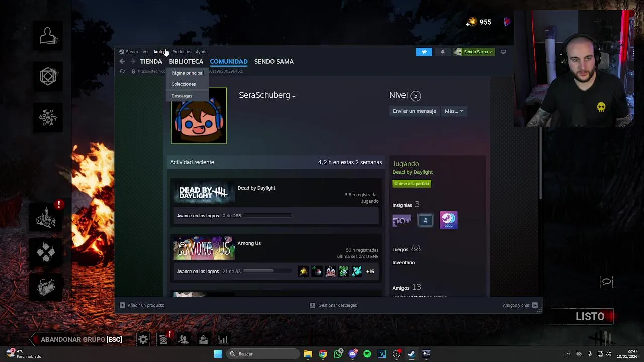Open Google Chrome from the taskbar
The width and height of the screenshot is (644, 362).
[x=323, y=354]
